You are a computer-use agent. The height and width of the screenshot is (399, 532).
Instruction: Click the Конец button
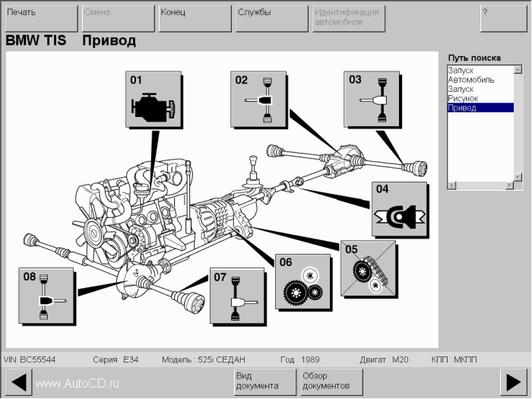(195, 19)
